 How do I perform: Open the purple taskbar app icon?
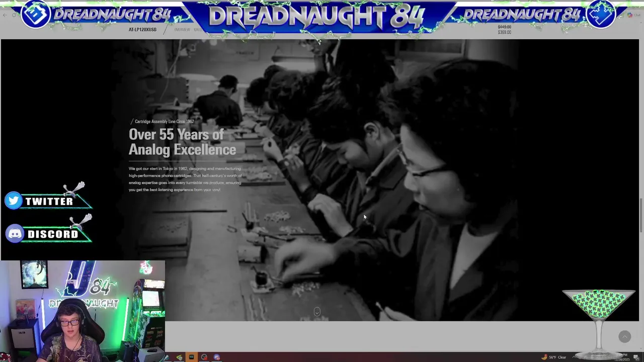click(x=217, y=357)
